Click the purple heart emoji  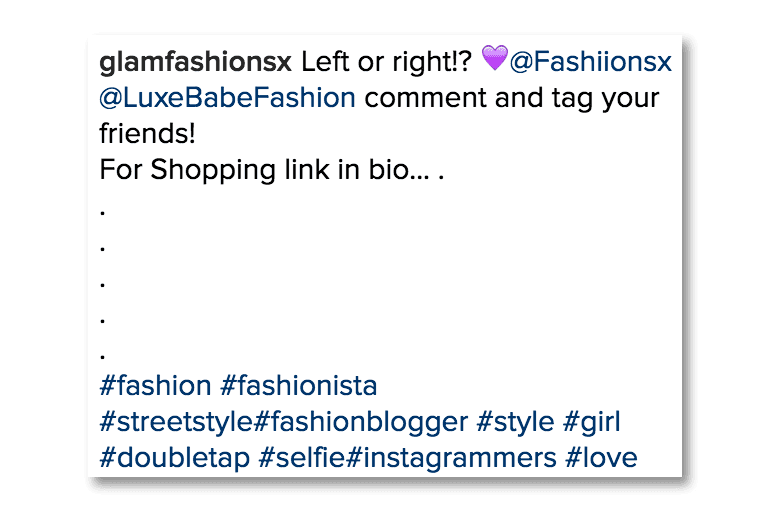[495, 61]
